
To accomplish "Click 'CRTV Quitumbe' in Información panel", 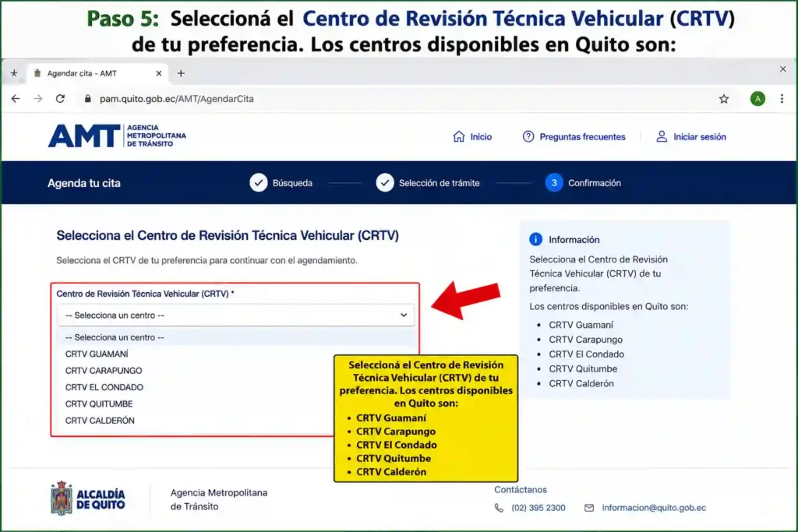I will (x=583, y=368).
